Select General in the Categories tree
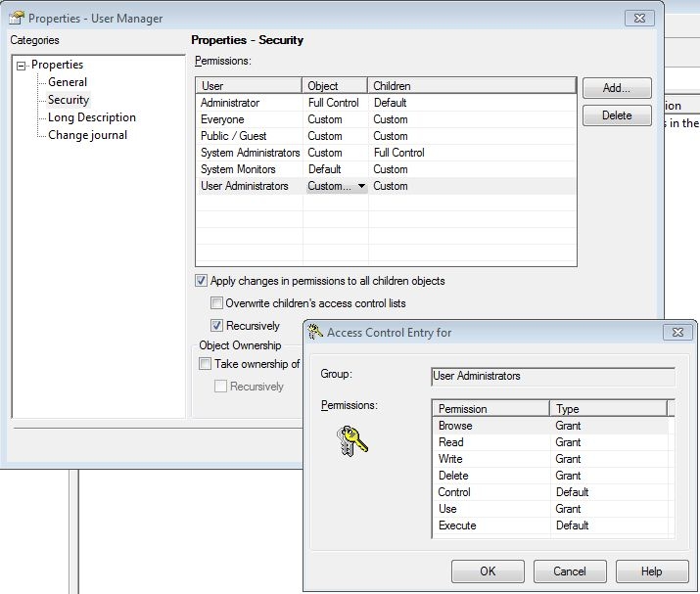This screenshot has width=700, height=594. click(x=68, y=82)
